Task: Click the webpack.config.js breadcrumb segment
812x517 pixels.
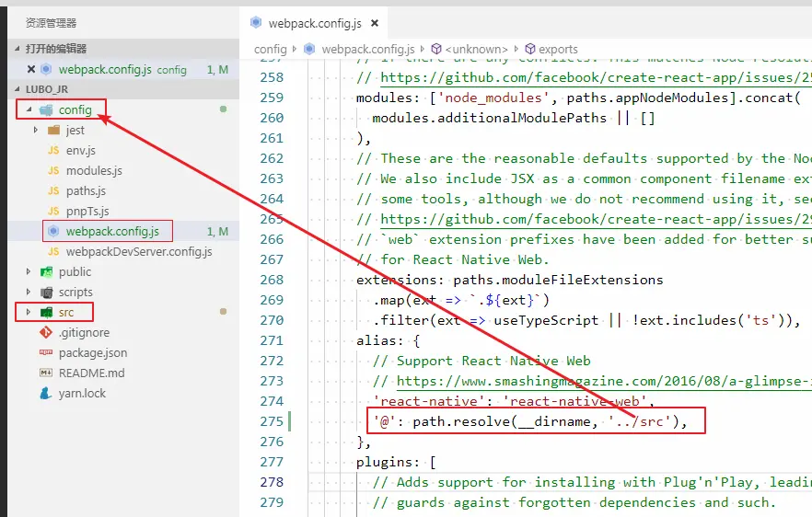Action: pyautogui.click(x=368, y=49)
